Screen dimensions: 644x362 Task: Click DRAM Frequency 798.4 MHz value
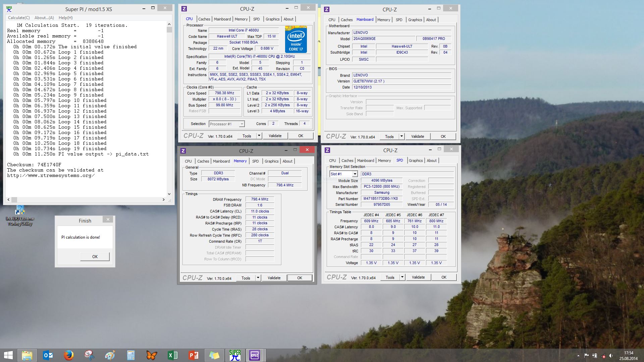coord(260,199)
